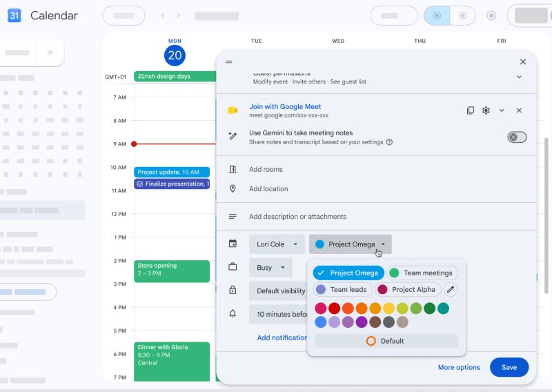552x392 pixels.
Task: Open the 10 minutes before dropdown
Action: pyautogui.click(x=278, y=314)
